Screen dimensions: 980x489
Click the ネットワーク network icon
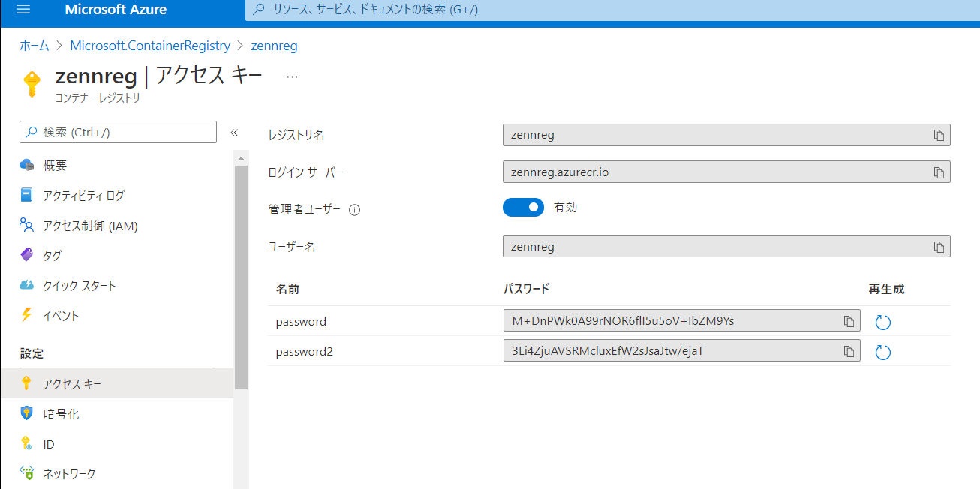click(x=27, y=473)
